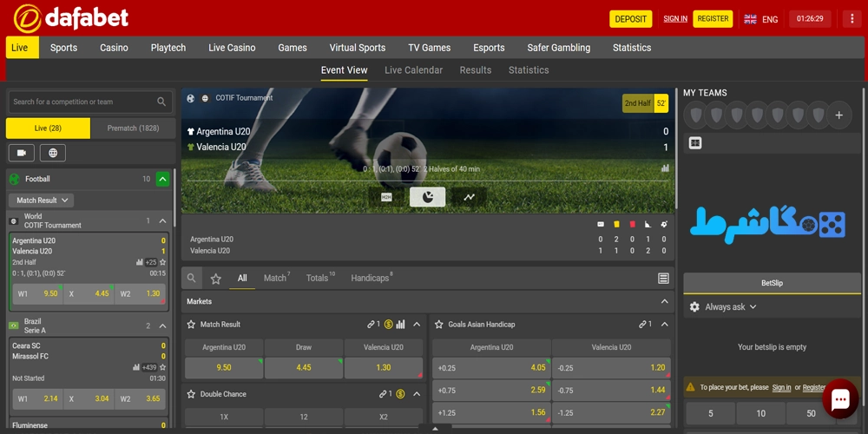Switch to Live Calendar tab
Screen dimensions: 868x434
[x=413, y=70]
